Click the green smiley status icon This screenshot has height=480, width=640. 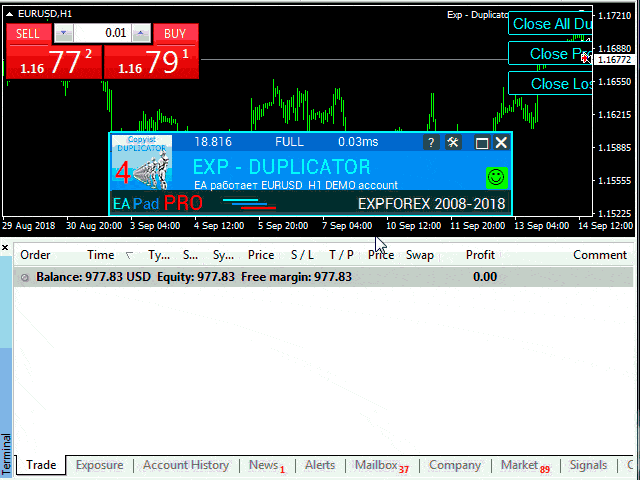pos(496,177)
